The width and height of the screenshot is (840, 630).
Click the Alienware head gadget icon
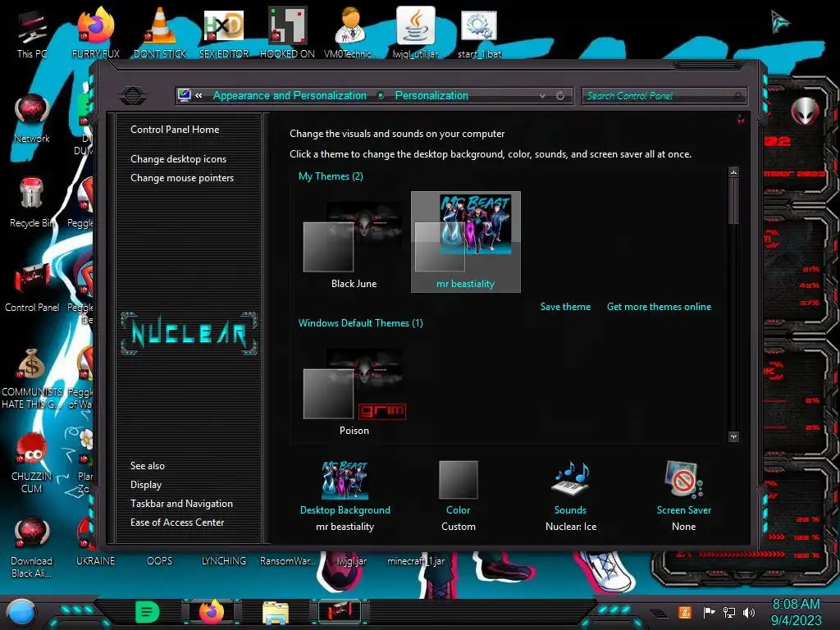pos(805,111)
